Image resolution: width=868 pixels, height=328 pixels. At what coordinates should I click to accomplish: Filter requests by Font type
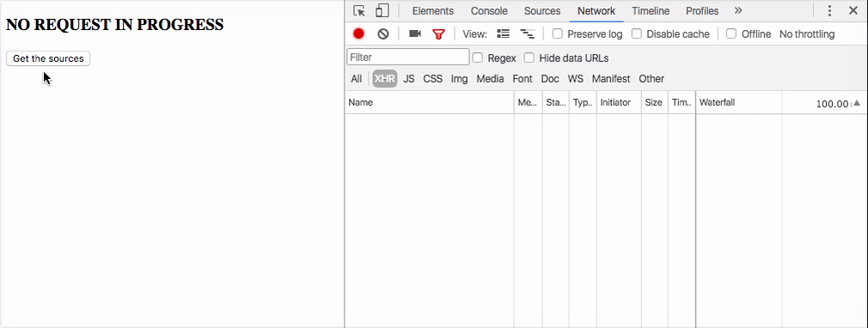pyautogui.click(x=522, y=79)
